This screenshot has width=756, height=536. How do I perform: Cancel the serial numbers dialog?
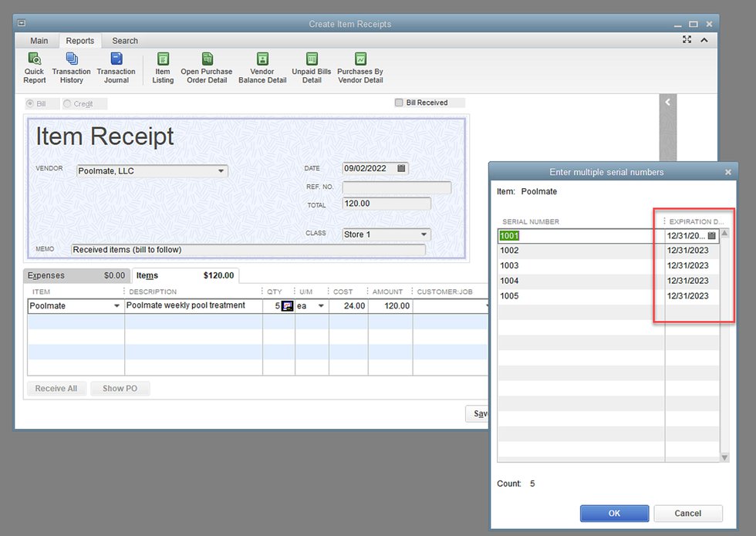click(x=687, y=513)
